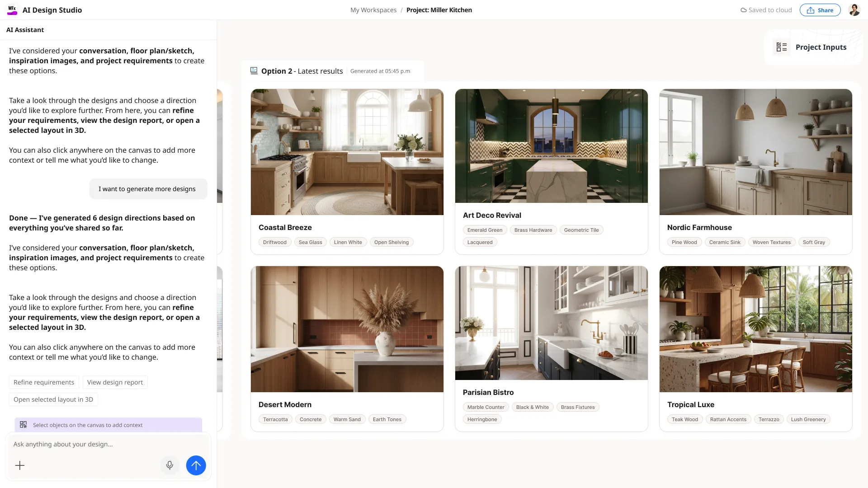This screenshot has width=868, height=488.
Task: Click the microphone voice input icon
Action: [170, 465]
